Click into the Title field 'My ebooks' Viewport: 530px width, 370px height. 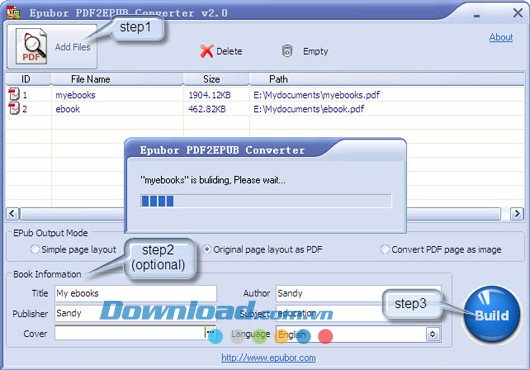click(135, 293)
